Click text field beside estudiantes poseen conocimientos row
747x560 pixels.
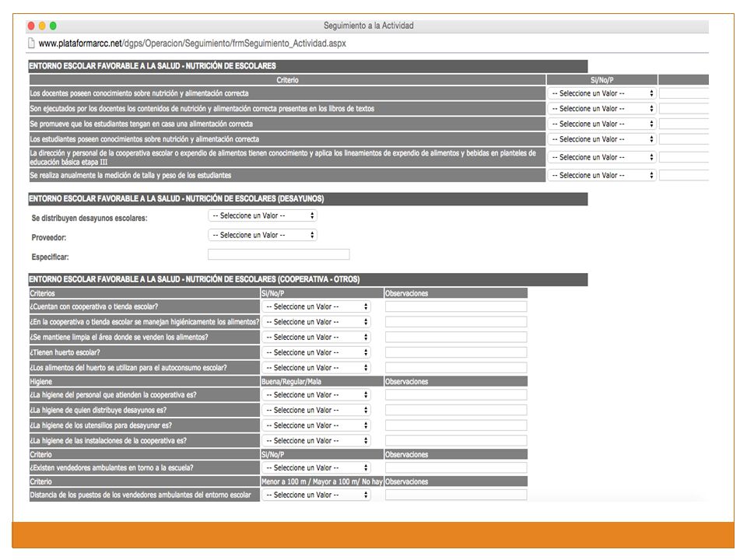684,139
